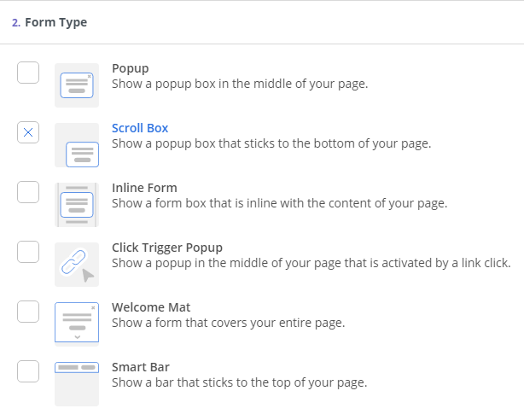Click the Click Trigger Popup chain-link icon

[77, 265]
